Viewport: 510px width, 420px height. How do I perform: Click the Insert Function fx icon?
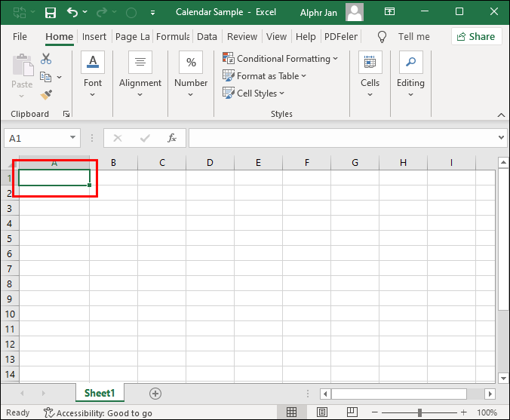click(172, 138)
